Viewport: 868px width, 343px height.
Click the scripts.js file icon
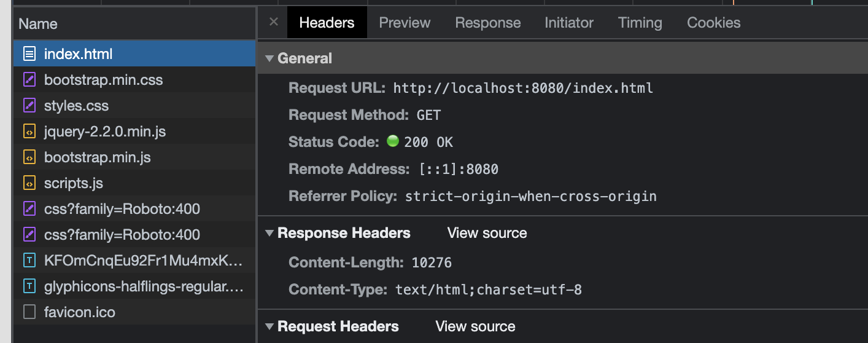pyautogui.click(x=29, y=183)
